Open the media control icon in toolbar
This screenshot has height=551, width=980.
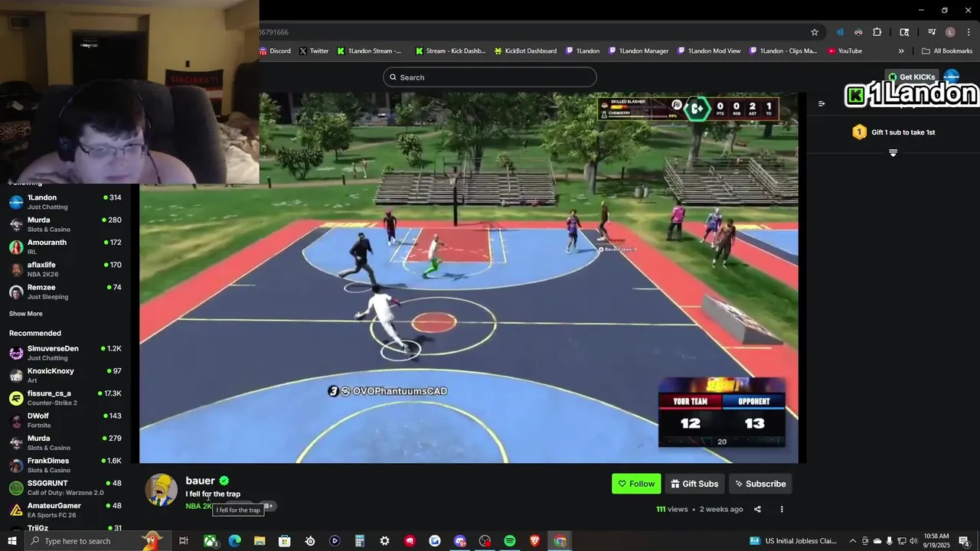click(x=932, y=32)
